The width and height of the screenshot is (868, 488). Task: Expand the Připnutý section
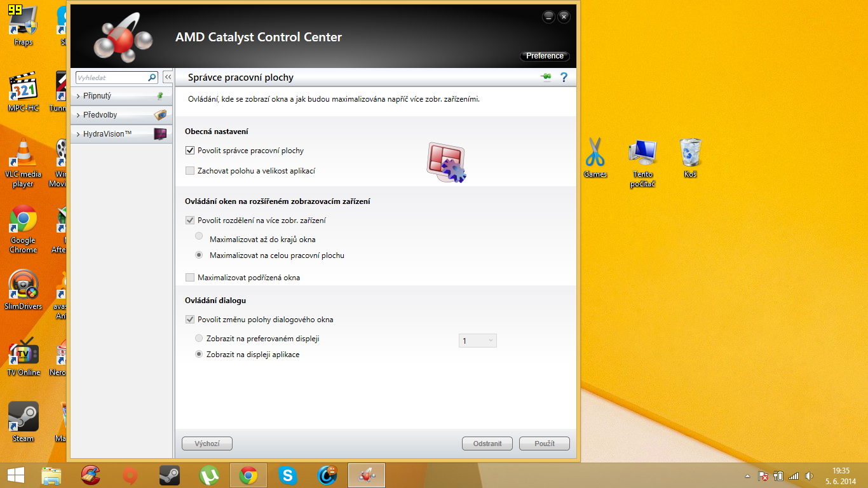pyautogui.click(x=78, y=96)
